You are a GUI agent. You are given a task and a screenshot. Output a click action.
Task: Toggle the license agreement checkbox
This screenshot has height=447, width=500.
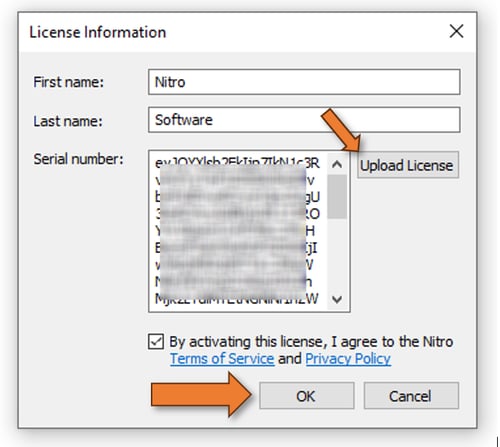pos(156,342)
